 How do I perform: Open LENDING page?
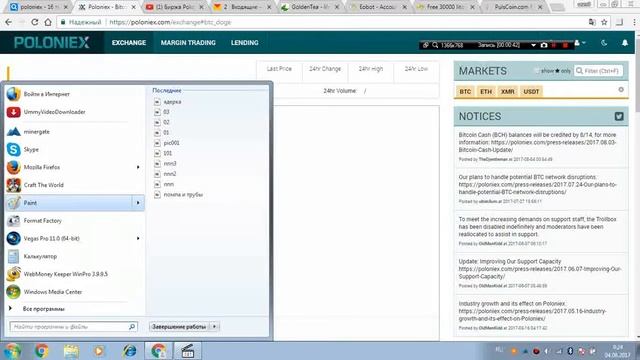(x=244, y=42)
